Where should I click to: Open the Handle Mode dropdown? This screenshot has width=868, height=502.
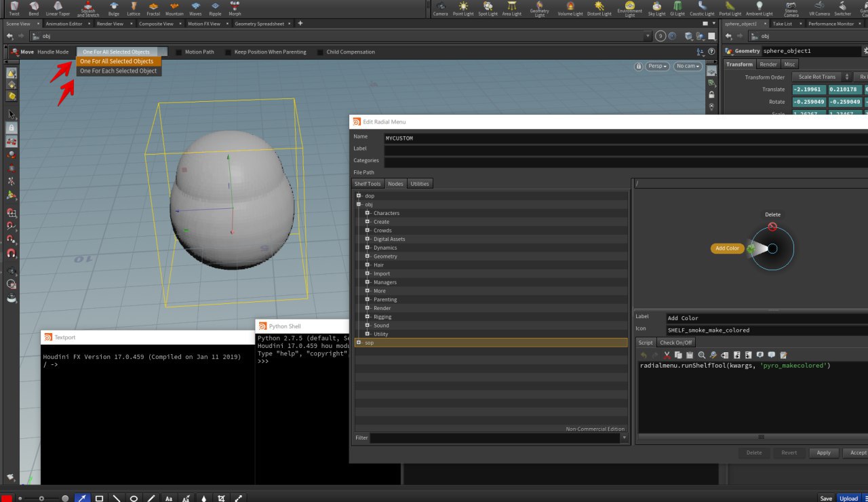122,52
